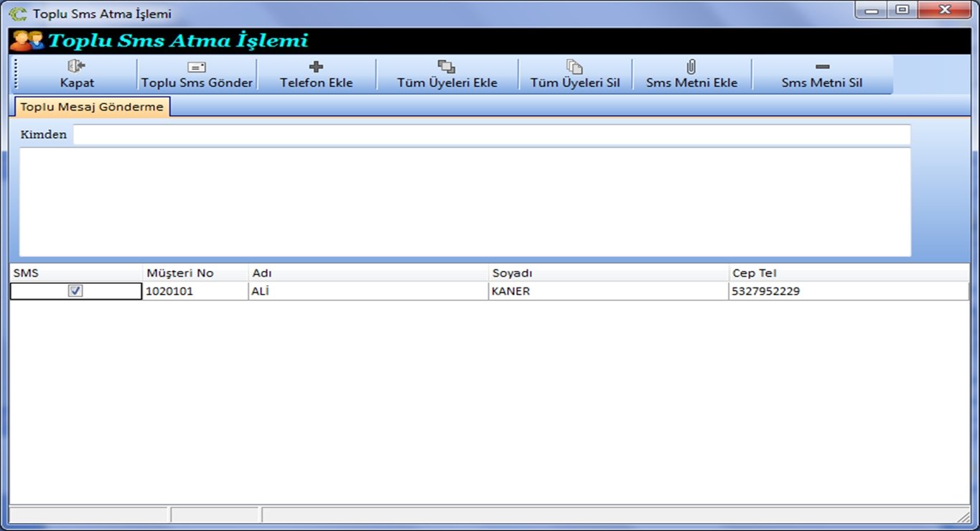Click the Telefon Ekle plus icon
This screenshot has height=531, width=980.
point(316,67)
